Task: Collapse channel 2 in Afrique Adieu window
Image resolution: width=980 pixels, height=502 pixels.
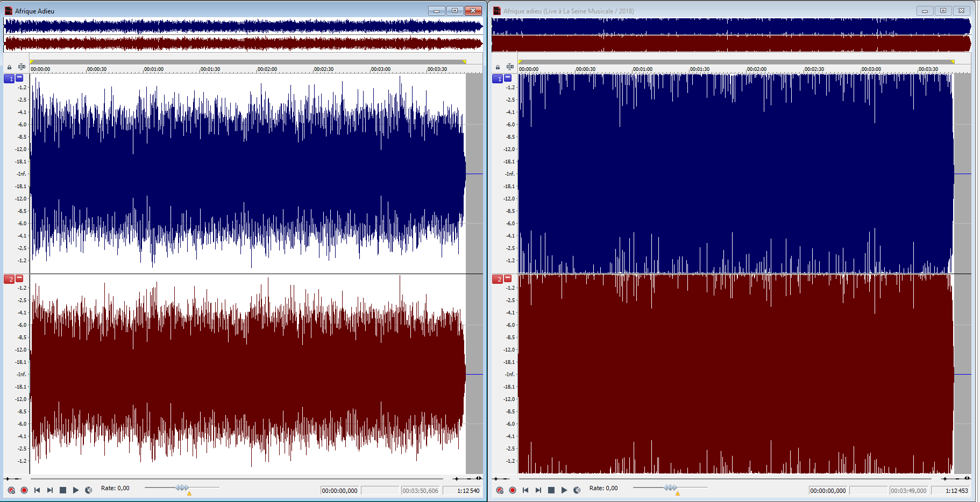Action: tap(19, 278)
